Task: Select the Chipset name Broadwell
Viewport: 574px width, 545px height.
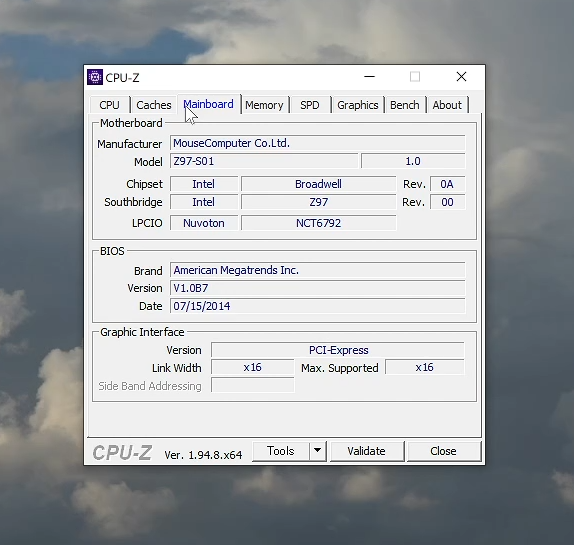Action: (318, 184)
